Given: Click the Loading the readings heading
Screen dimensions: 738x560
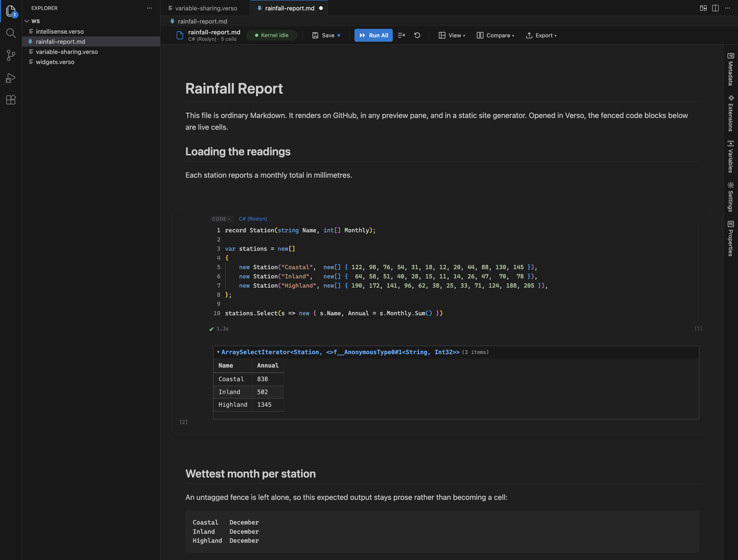Looking at the screenshot, I should (238, 152).
